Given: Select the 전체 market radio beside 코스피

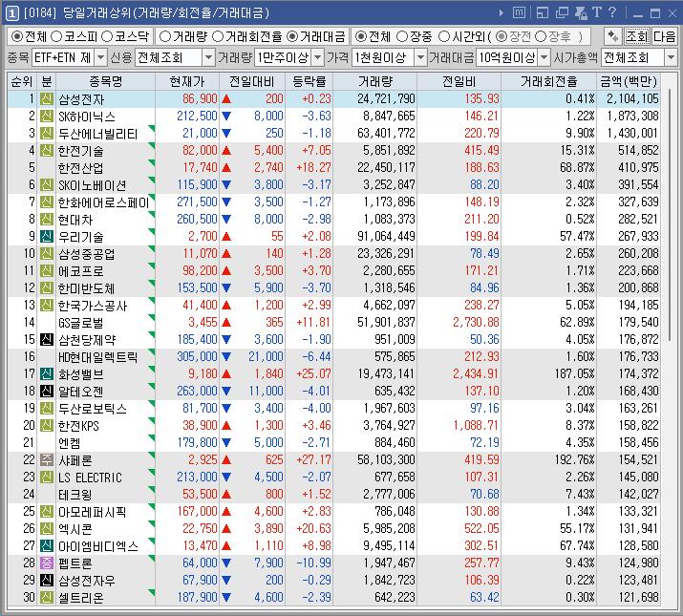Looking at the screenshot, I should click(x=17, y=36).
